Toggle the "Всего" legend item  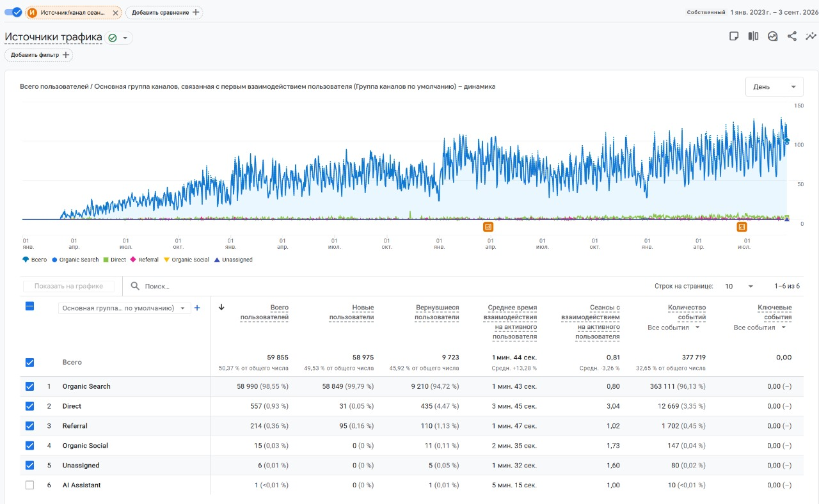(35, 260)
